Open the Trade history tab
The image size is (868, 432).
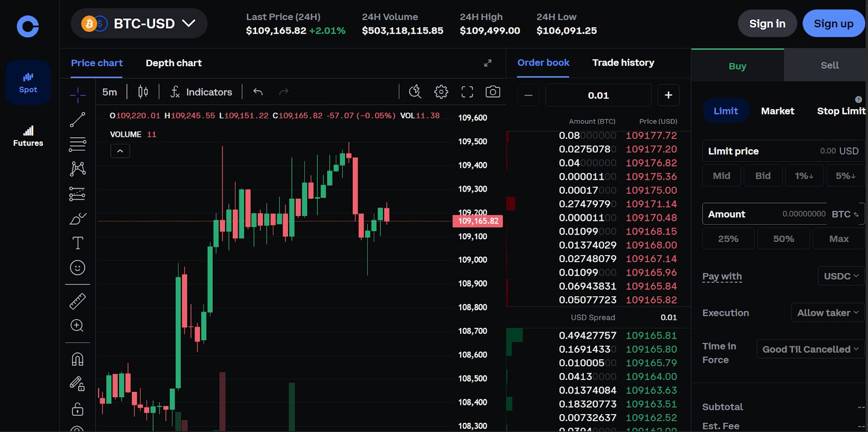pyautogui.click(x=623, y=63)
